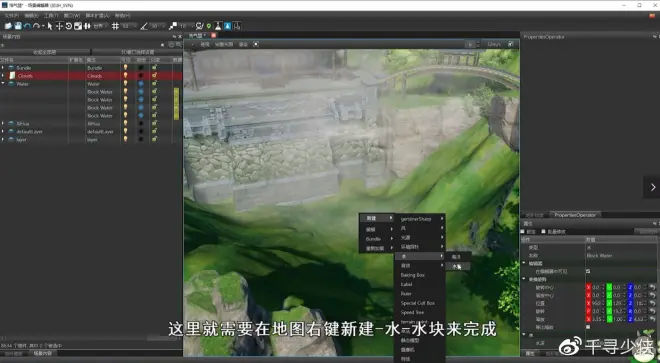Expand the Clouds tree node
This screenshot has width=660, height=363.
pyautogui.click(x=3, y=76)
